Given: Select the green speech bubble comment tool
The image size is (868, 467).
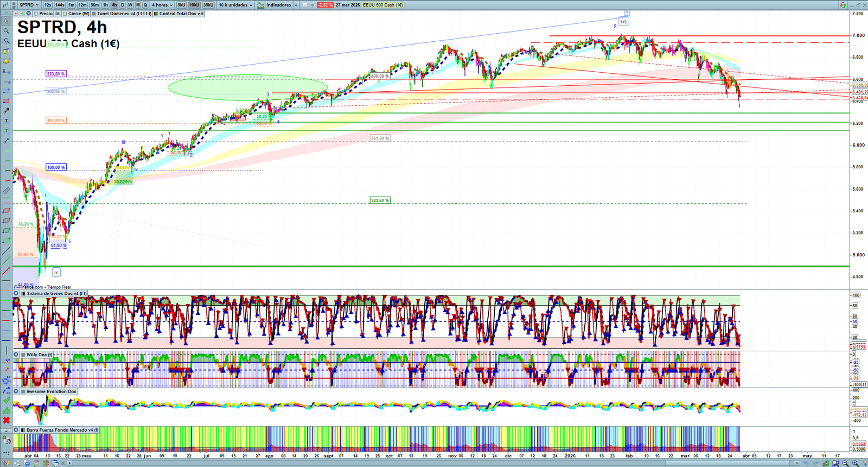Looking at the screenshot, I should click(x=6, y=131).
